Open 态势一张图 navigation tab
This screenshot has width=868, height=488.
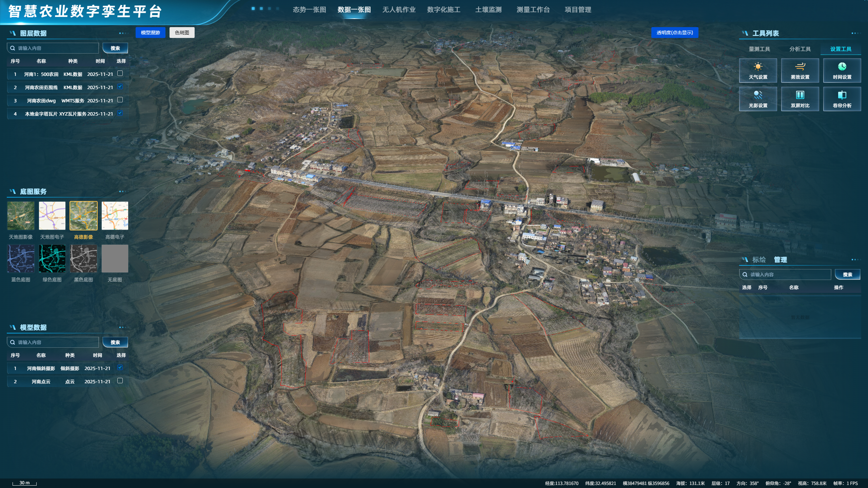(x=309, y=9)
